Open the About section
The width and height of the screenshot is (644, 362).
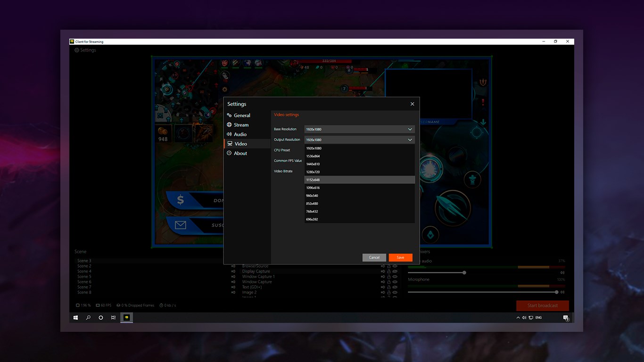247,153
